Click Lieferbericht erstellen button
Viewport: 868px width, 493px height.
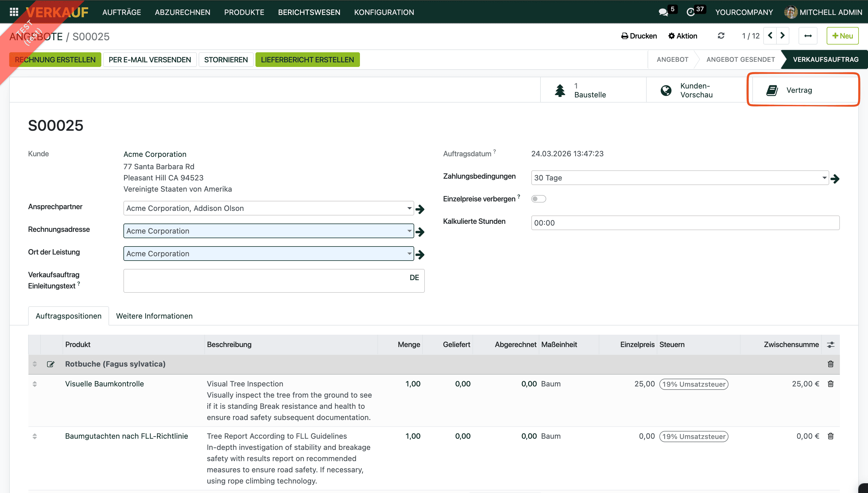[307, 59]
